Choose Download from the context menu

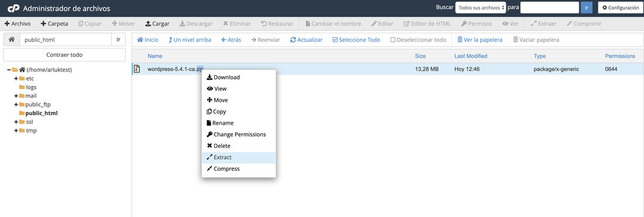pos(239,77)
